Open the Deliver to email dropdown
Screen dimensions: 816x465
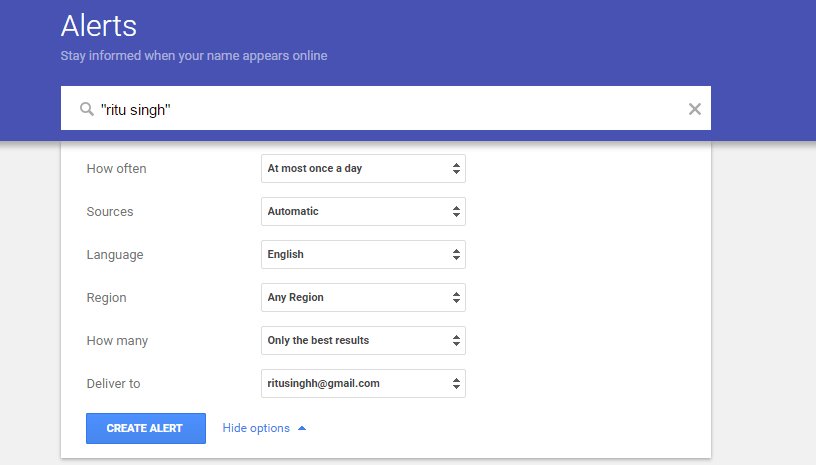[x=363, y=383]
